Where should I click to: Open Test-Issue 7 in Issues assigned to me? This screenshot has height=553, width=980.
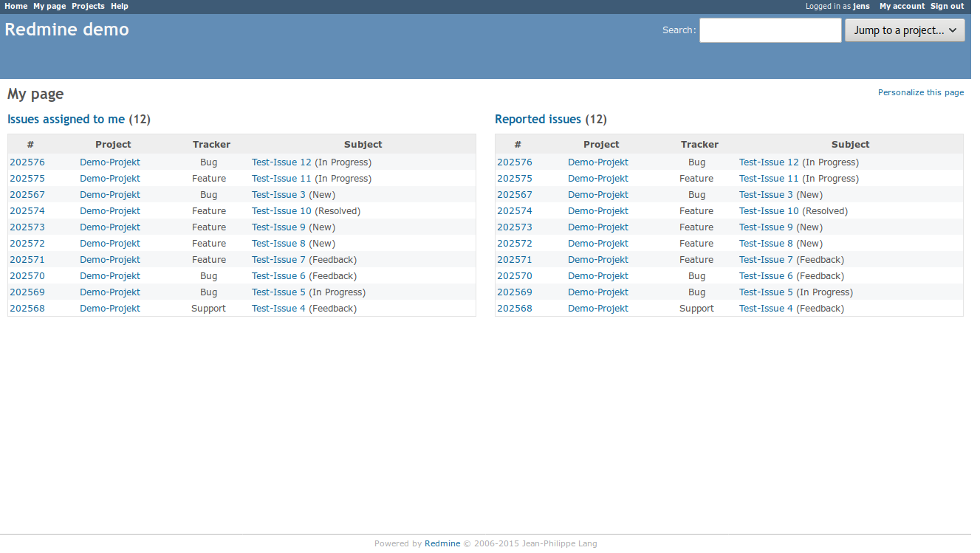(x=278, y=260)
